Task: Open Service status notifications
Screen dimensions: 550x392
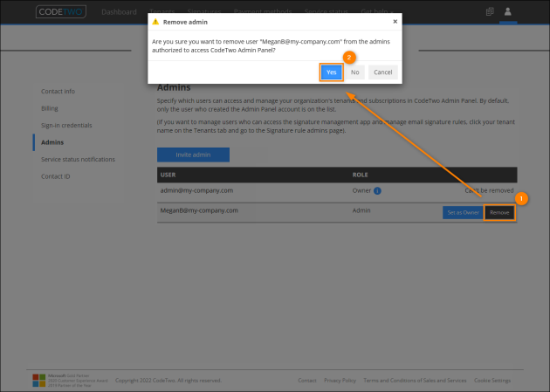Action: (x=78, y=159)
